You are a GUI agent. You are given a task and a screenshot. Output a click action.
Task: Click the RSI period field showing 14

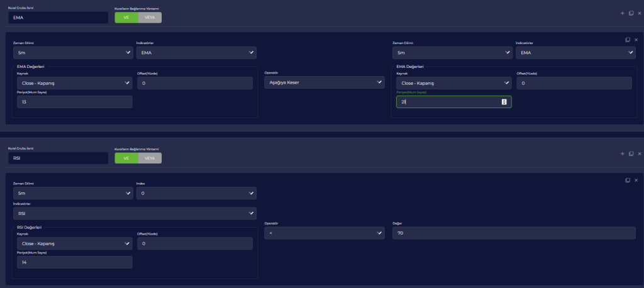point(74,262)
